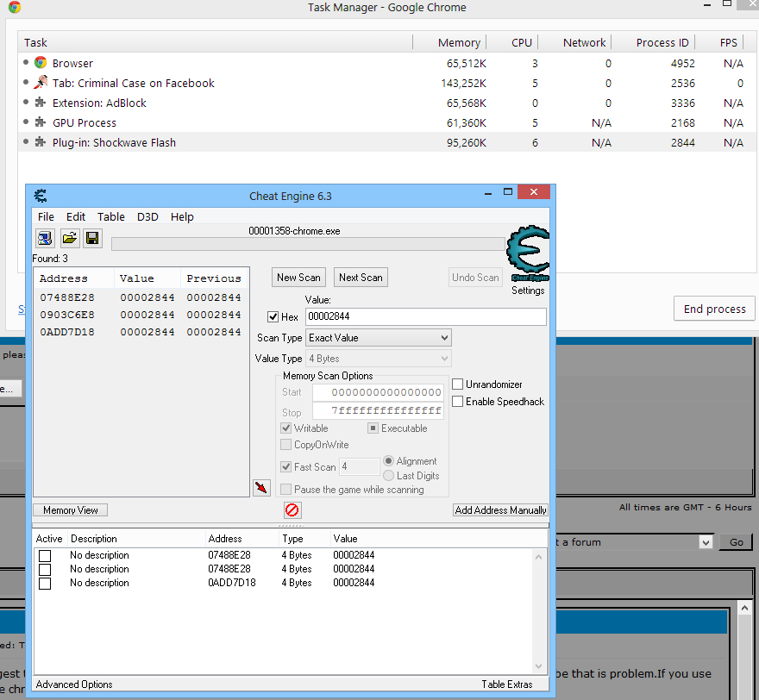Toggle the Enable Speedhack checkbox
This screenshot has height=700, width=759.
pos(458,402)
